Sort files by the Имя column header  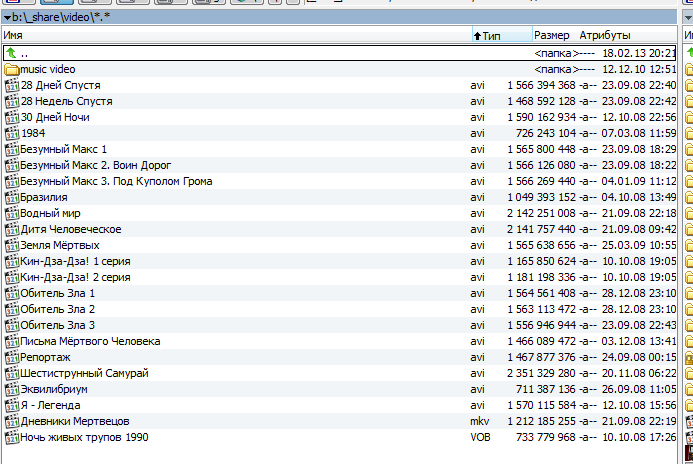237,35
